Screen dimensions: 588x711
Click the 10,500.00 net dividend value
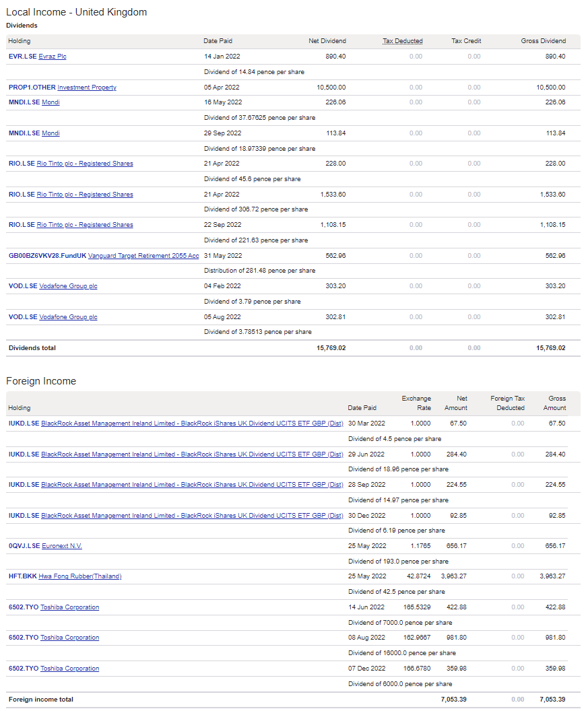point(331,87)
